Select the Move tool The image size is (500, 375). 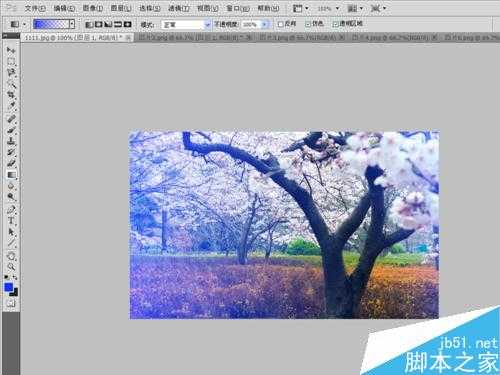coord(11,51)
